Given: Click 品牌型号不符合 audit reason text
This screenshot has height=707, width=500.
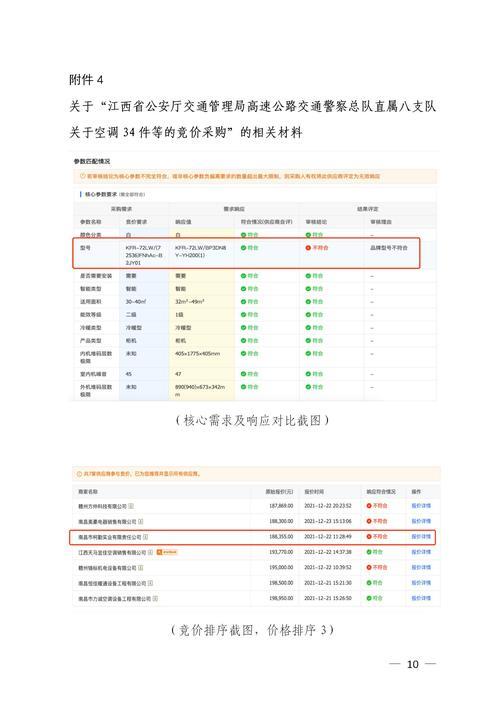Looking at the screenshot, I should (x=389, y=248).
